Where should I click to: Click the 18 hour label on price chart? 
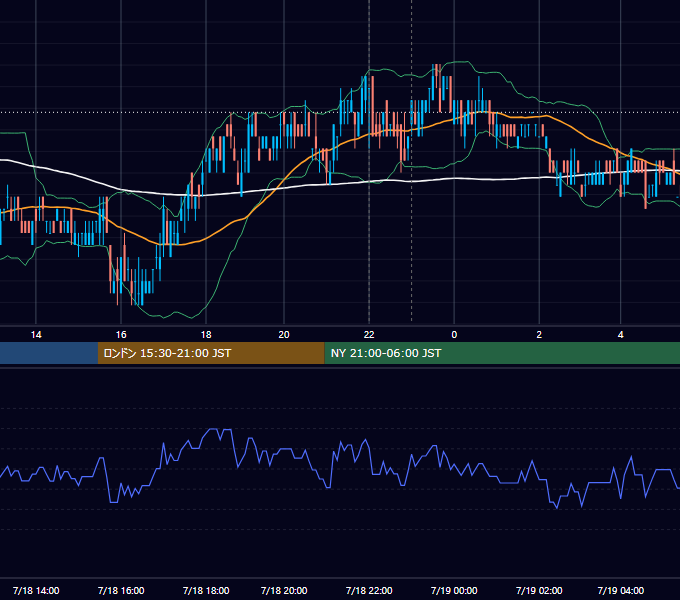click(x=206, y=335)
